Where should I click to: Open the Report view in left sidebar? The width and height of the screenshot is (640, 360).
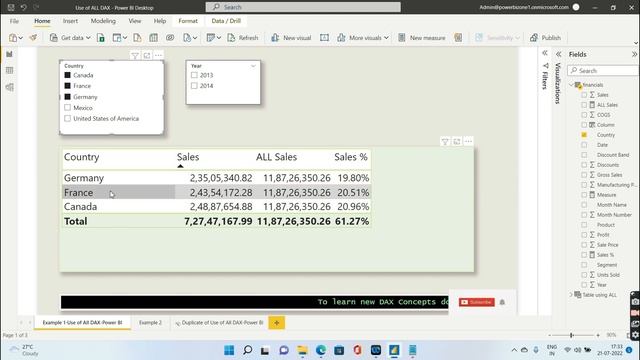[9, 54]
